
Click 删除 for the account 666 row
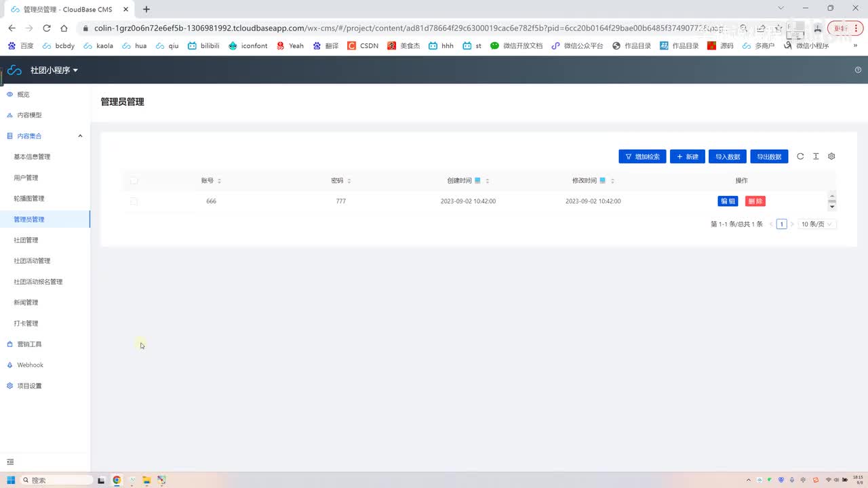click(755, 201)
